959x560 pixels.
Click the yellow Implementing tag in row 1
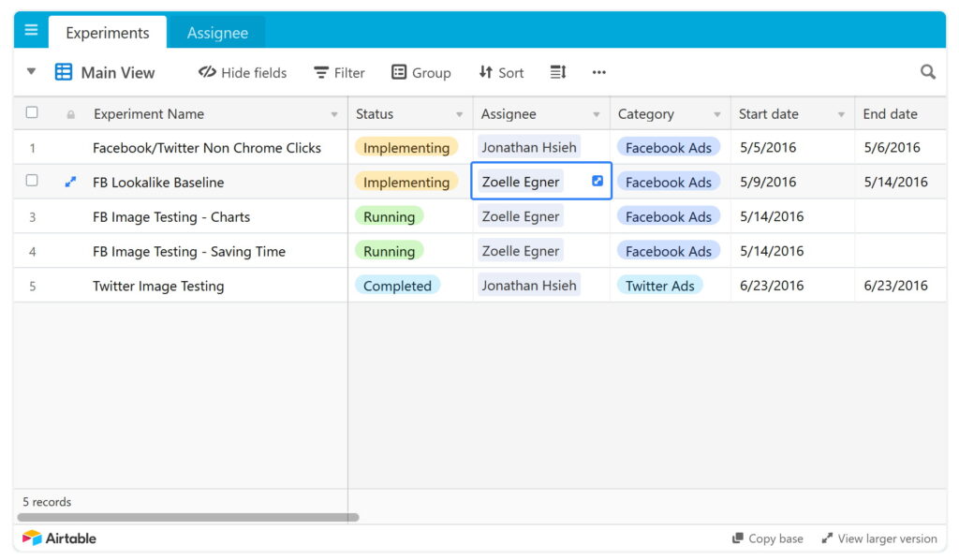coord(406,147)
